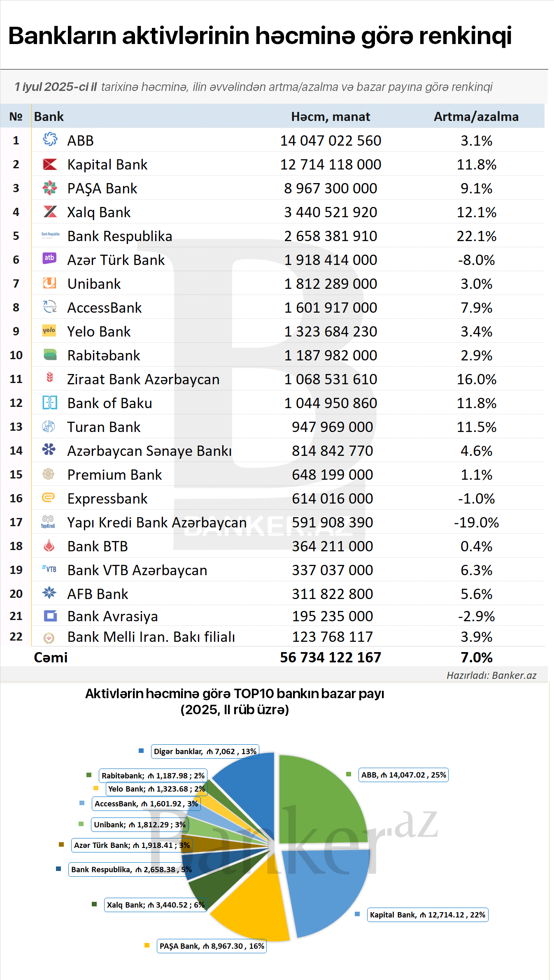Click Bank Respublika's 22.1% growth value
The width and height of the screenshot is (554, 980).
476,236
